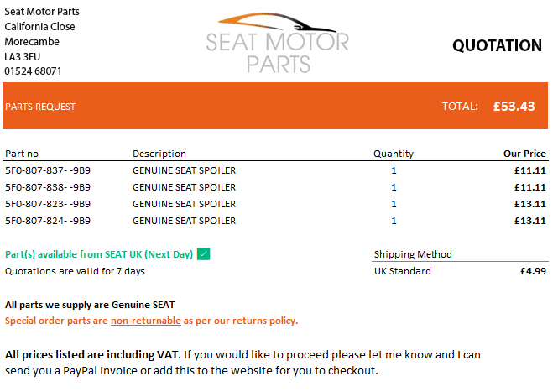The image size is (558, 392).
Task: Click the green availability checkmark box
Action: 204,254
